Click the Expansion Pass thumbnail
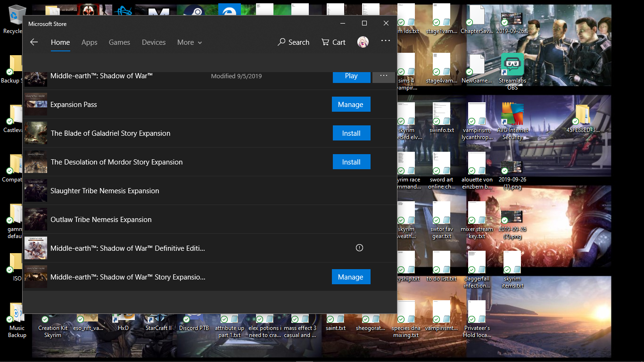Viewport: 644px width, 362px height. click(x=36, y=105)
